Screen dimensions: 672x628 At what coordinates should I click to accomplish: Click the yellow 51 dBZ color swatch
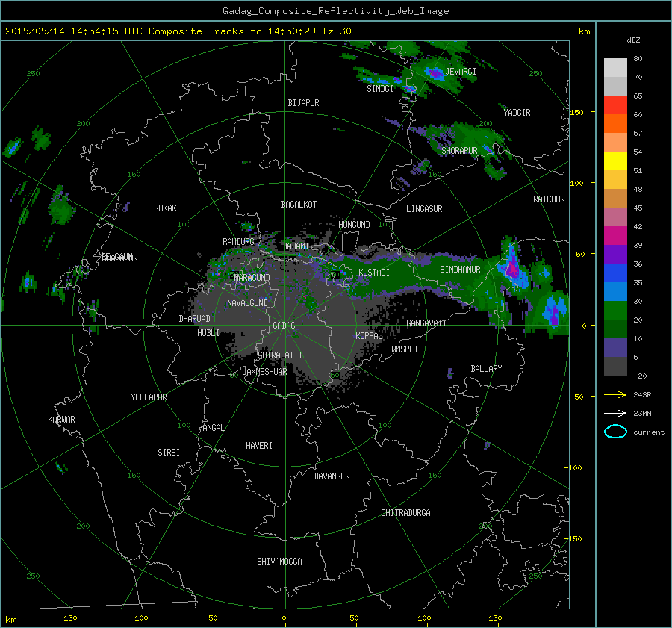tap(615, 161)
